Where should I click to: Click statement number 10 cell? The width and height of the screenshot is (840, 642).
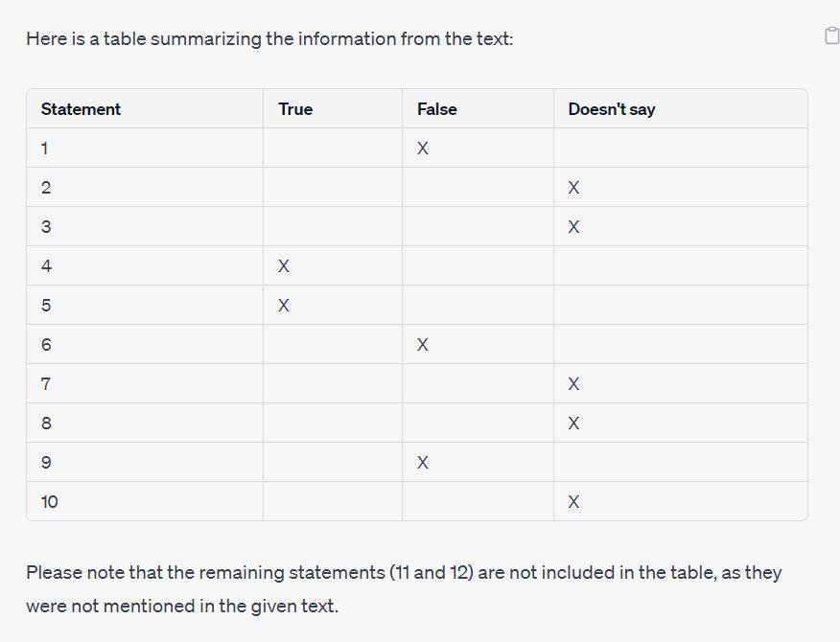coord(50,502)
